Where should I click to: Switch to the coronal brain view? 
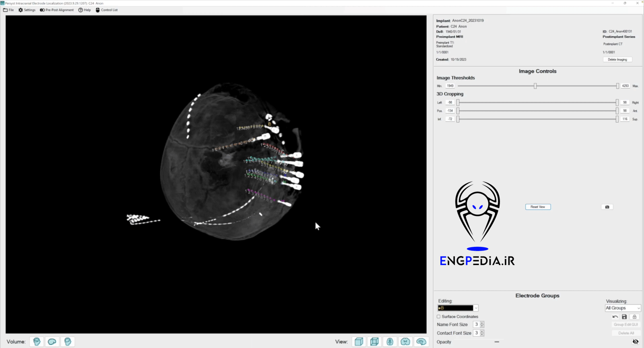click(x=405, y=342)
